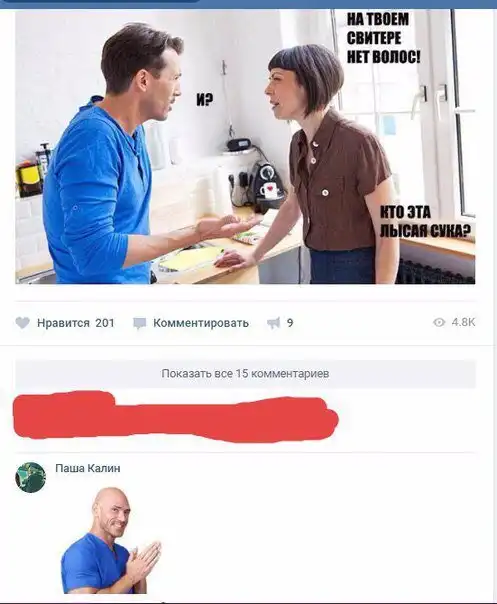The width and height of the screenshot is (497, 604).
Task: Open the bald man picture in comment
Action: point(111,540)
